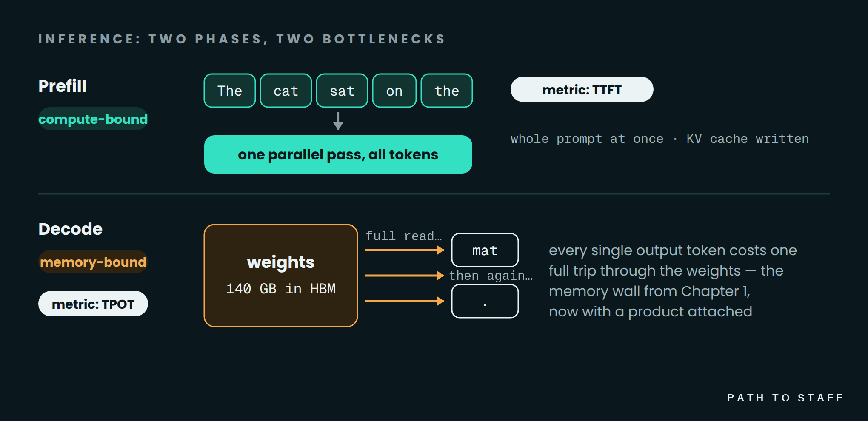Select the 'on' token box

coord(394,91)
